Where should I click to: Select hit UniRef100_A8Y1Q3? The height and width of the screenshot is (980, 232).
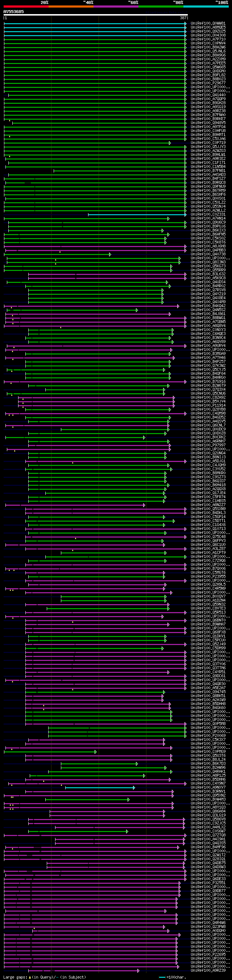(208, 807)
